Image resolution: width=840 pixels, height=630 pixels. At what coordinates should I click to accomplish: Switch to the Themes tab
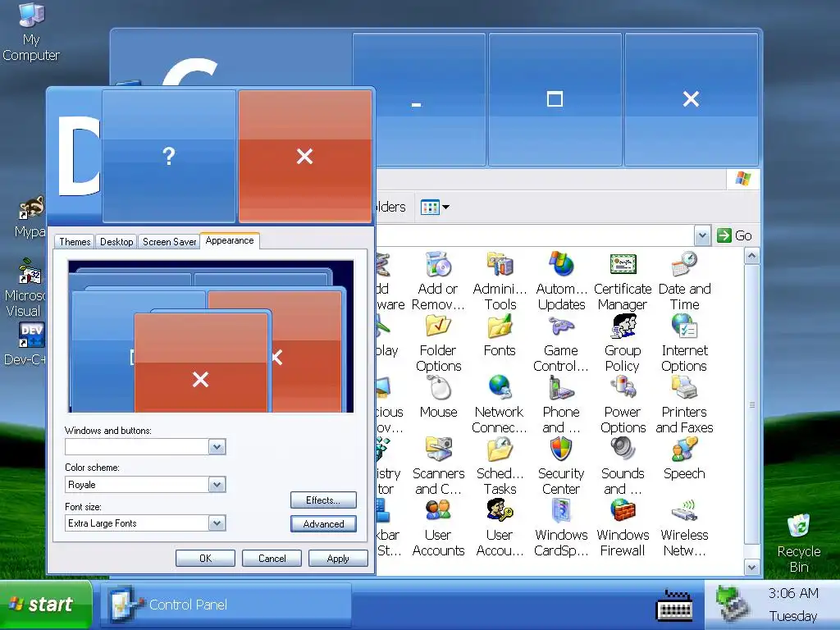tap(75, 242)
